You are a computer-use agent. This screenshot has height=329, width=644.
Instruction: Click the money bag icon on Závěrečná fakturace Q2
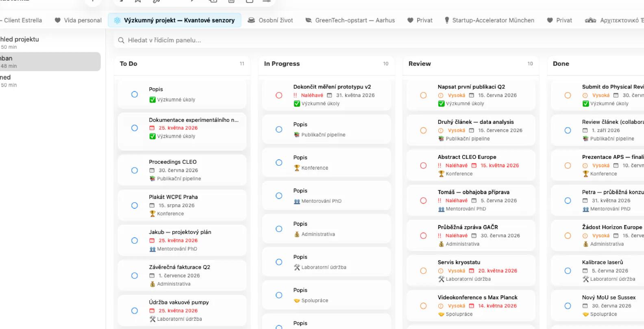click(x=152, y=284)
